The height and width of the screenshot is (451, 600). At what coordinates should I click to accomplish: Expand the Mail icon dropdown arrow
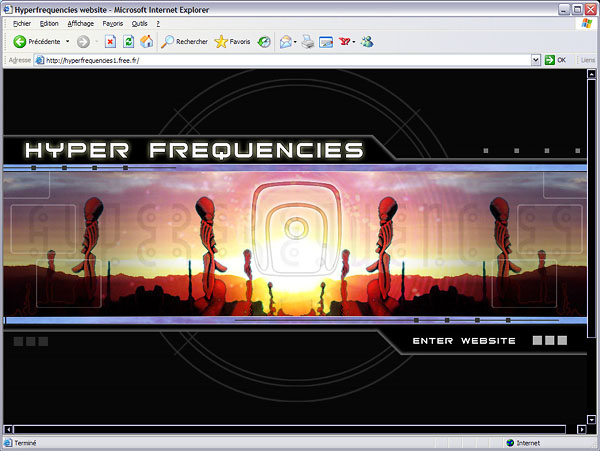point(295,41)
